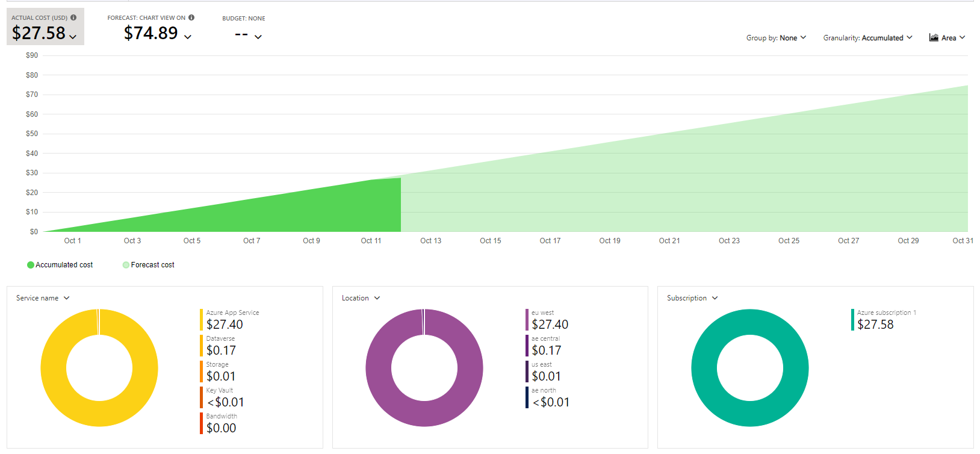Screen dimensions: 980x454
Task: Click the Accumulated cost legend label
Action: click(x=64, y=265)
